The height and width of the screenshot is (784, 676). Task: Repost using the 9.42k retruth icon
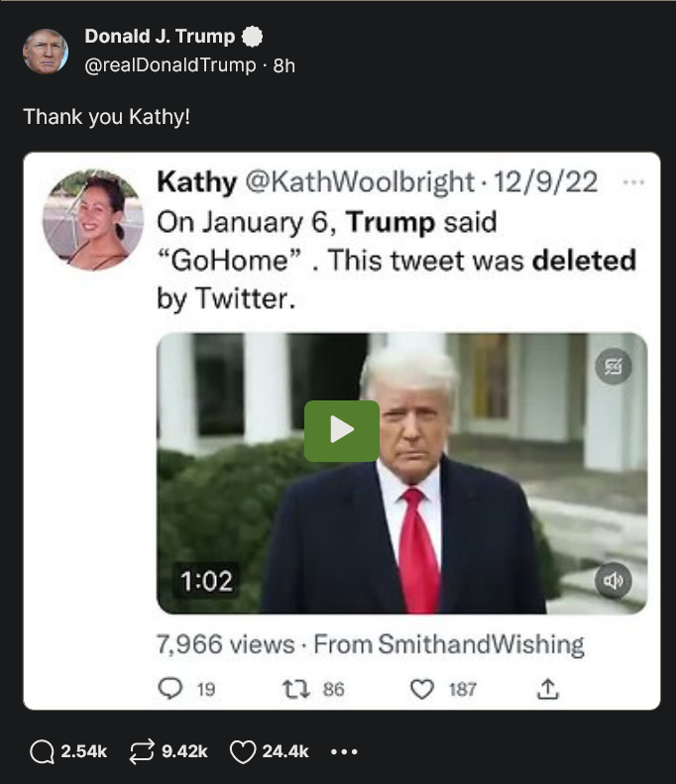point(143,752)
